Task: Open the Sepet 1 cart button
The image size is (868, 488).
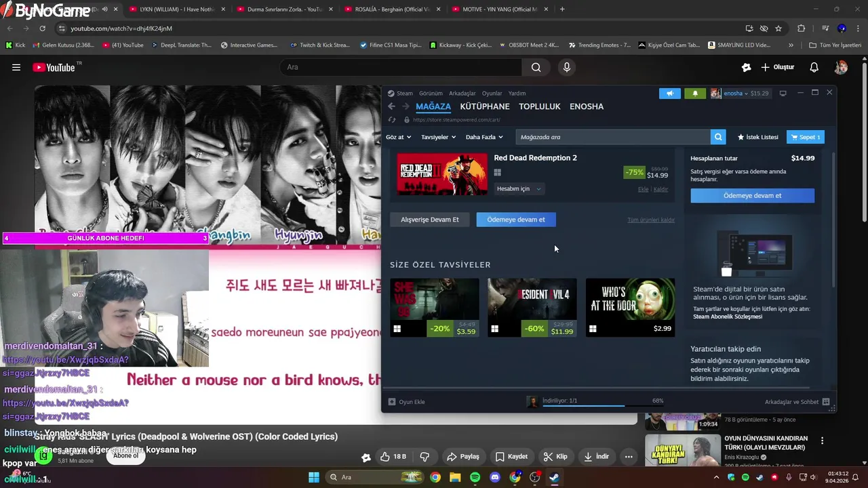Action: pyautogui.click(x=806, y=137)
